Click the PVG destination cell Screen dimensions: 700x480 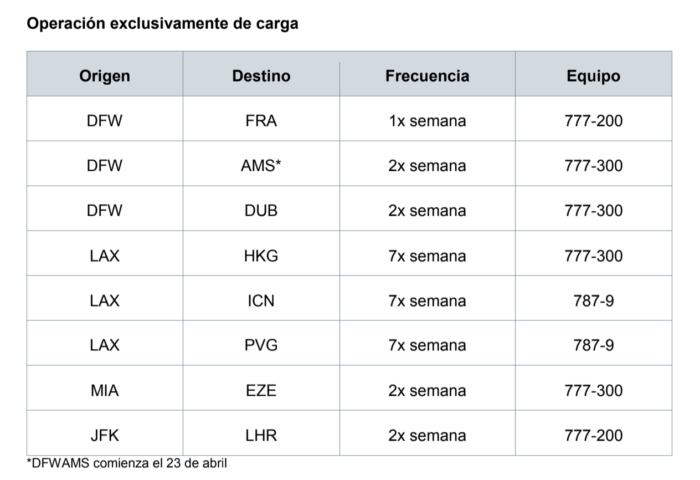coord(261,345)
